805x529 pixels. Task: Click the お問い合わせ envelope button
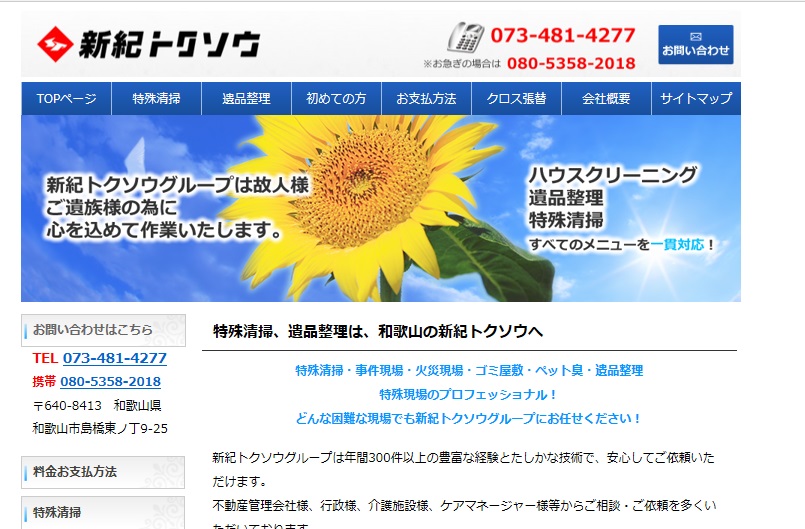(695, 45)
